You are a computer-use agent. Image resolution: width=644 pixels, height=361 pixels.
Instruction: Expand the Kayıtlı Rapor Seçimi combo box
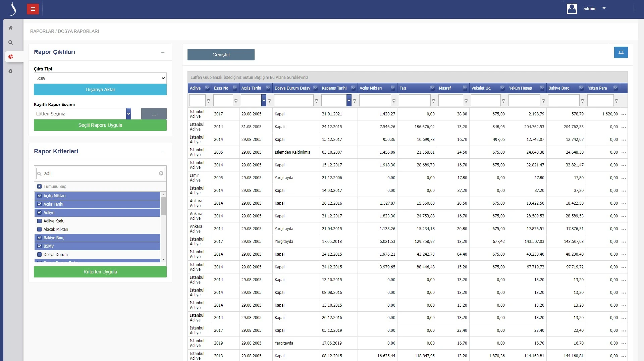point(128,114)
